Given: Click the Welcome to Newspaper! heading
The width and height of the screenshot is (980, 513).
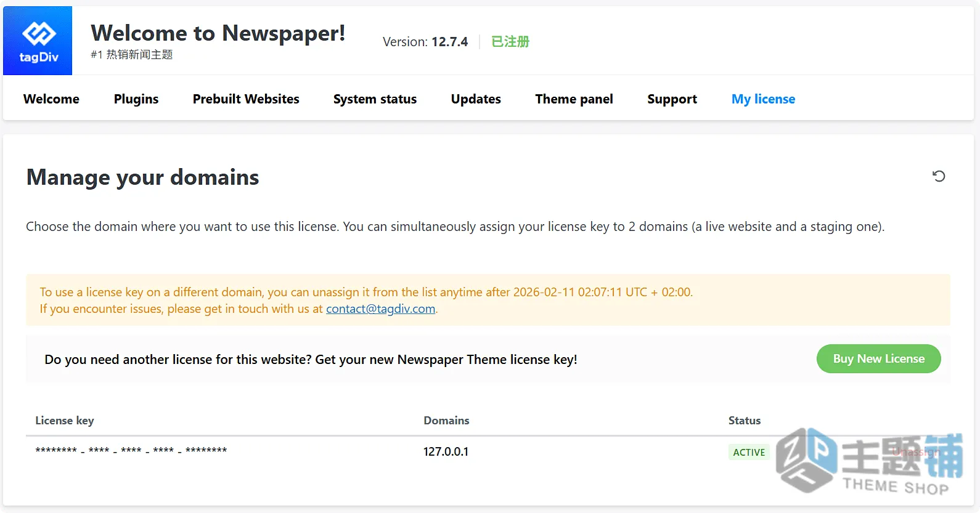Looking at the screenshot, I should pyautogui.click(x=218, y=33).
